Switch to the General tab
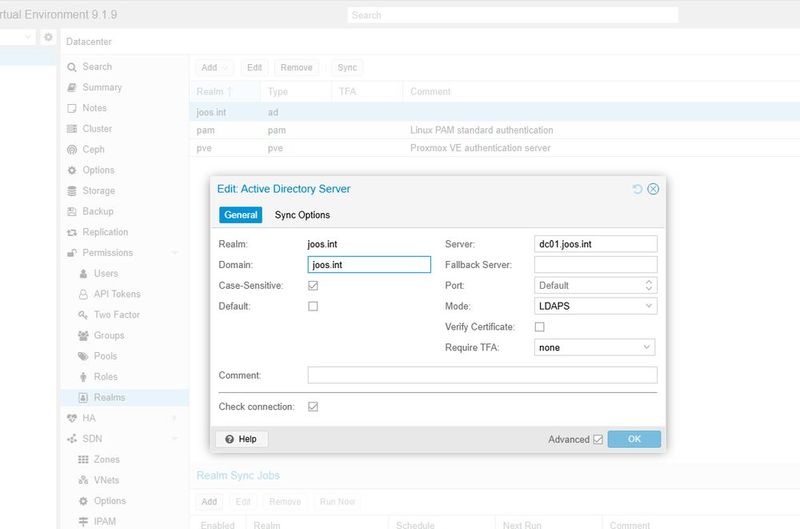The width and height of the screenshot is (800, 529). pos(241,215)
